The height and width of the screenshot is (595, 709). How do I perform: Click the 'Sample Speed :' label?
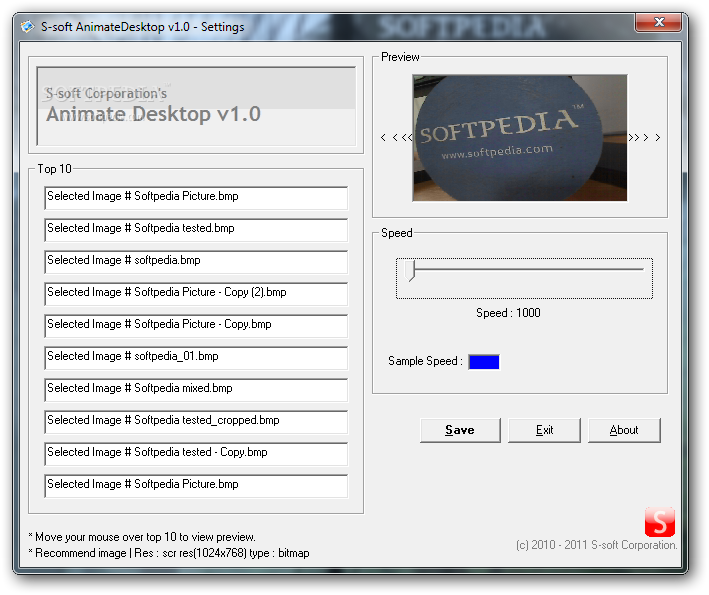tap(425, 361)
